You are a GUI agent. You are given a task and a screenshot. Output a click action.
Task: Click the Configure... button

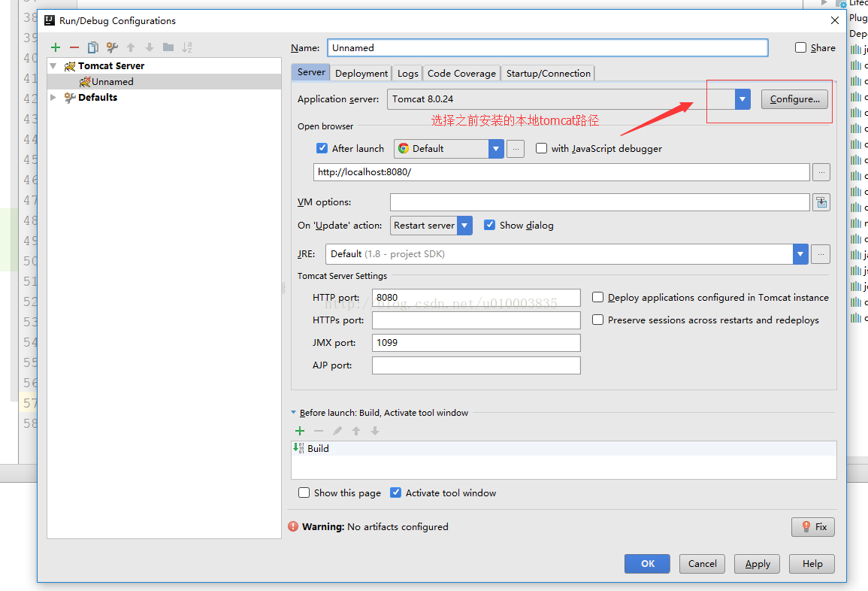[x=794, y=99]
